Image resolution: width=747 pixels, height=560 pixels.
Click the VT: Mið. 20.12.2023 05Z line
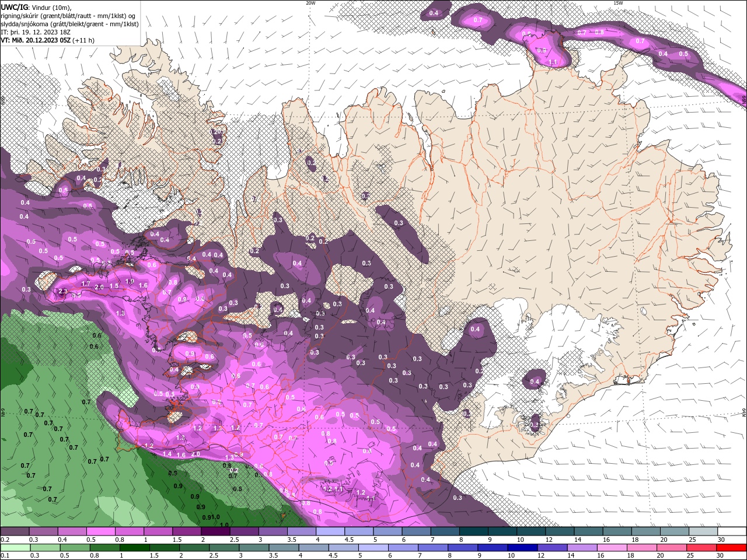47,40
